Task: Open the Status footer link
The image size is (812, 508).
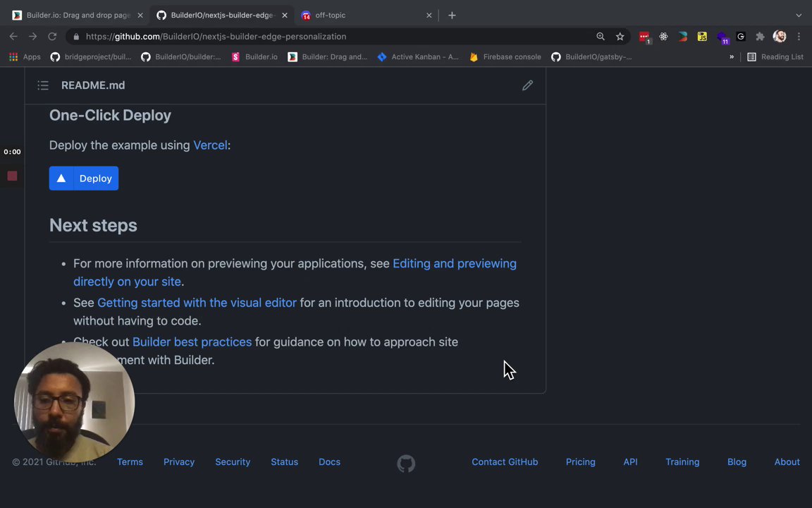Action: click(284, 462)
